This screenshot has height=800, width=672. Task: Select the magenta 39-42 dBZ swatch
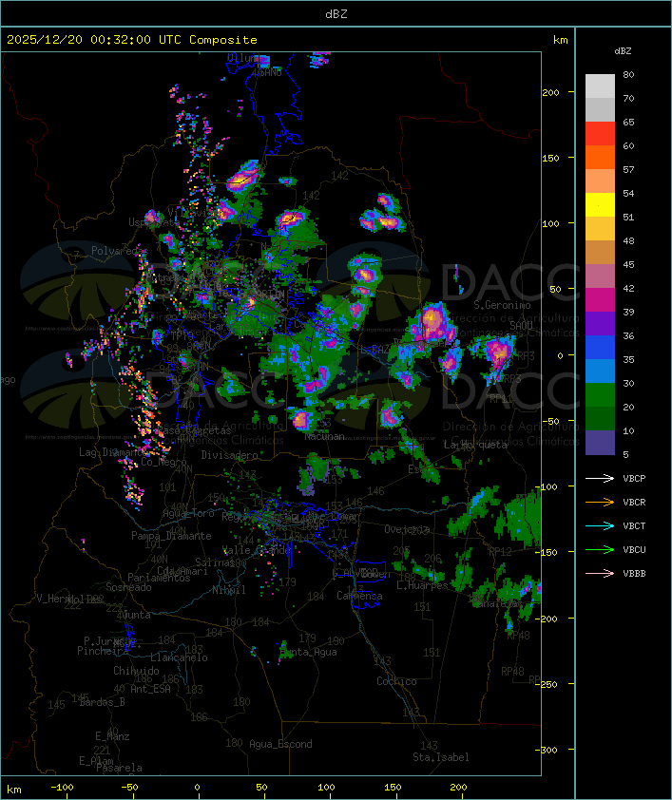click(600, 299)
